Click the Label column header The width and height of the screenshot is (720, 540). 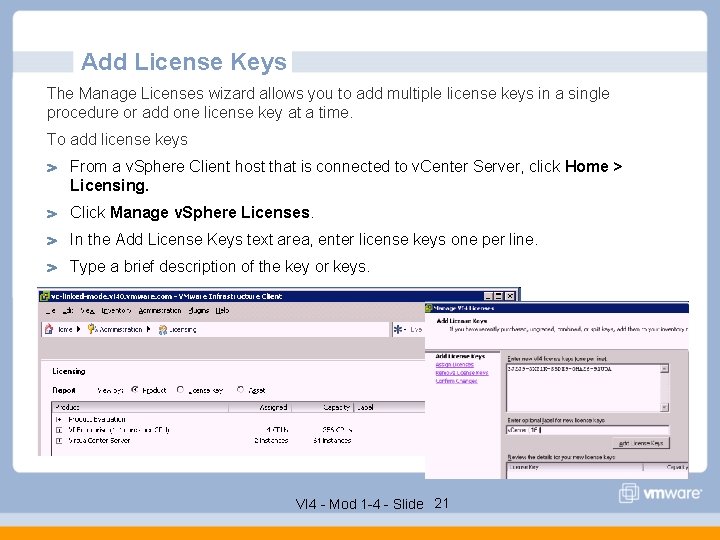(x=389, y=407)
